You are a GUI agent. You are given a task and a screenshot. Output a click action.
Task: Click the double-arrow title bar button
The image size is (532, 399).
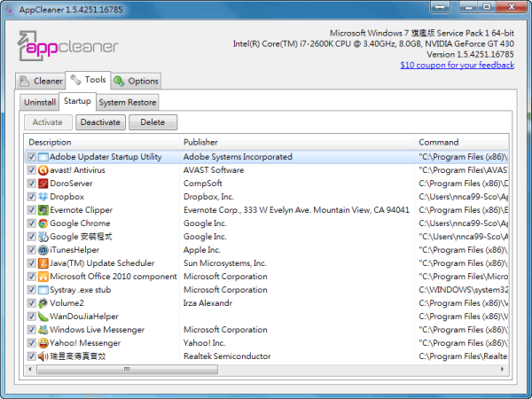[x=440, y=7]
